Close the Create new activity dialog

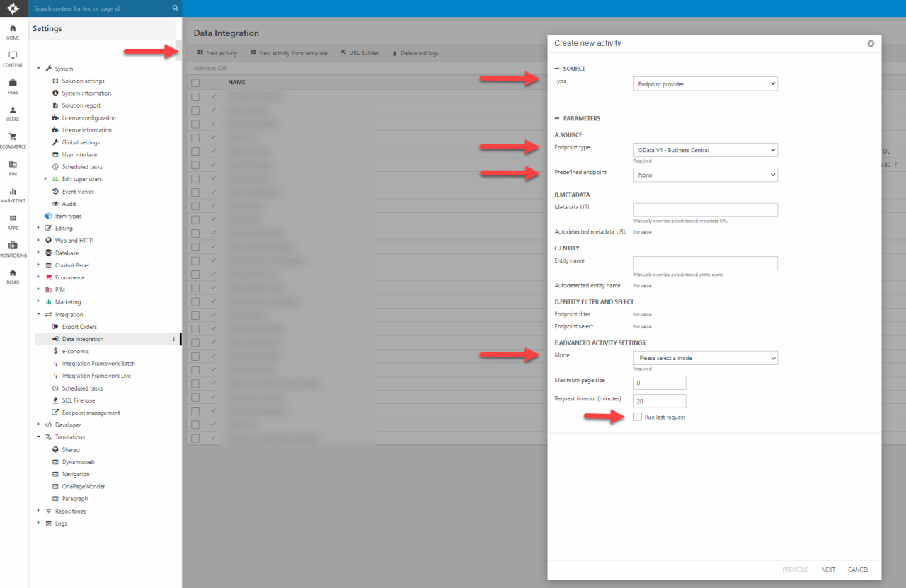[871, 43]
